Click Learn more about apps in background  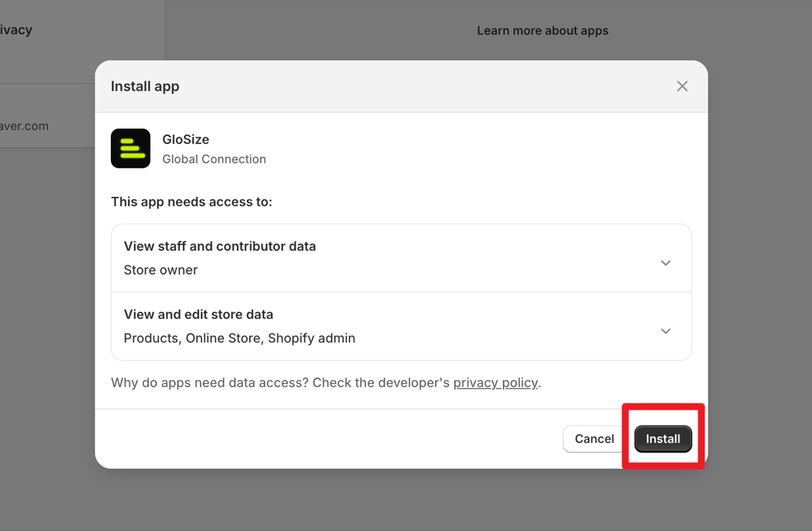tap(543, 30)
